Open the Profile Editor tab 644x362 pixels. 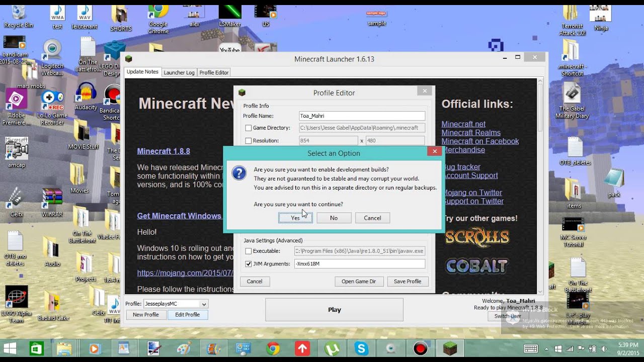[x=214, y=72]
